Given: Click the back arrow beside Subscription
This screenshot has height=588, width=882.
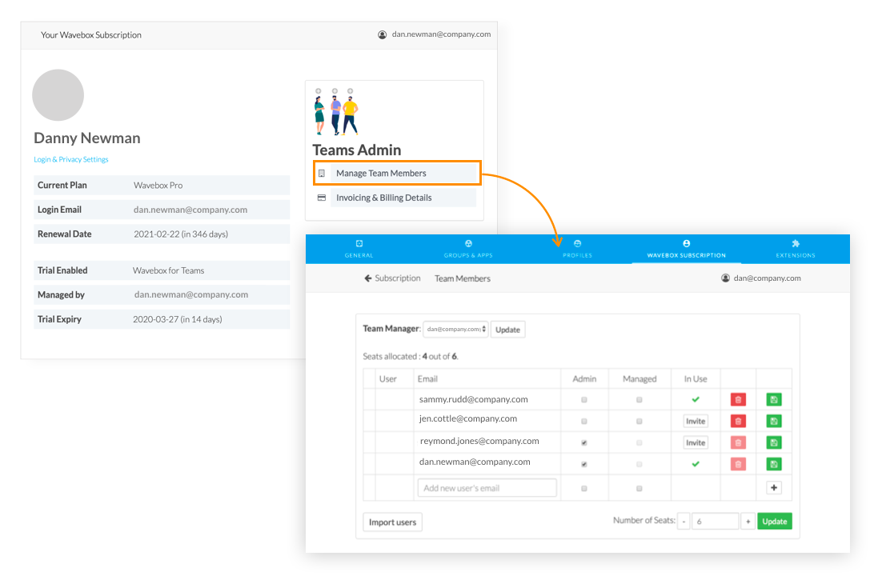Looking at the screenshot, I should click(x=368, y=278).
